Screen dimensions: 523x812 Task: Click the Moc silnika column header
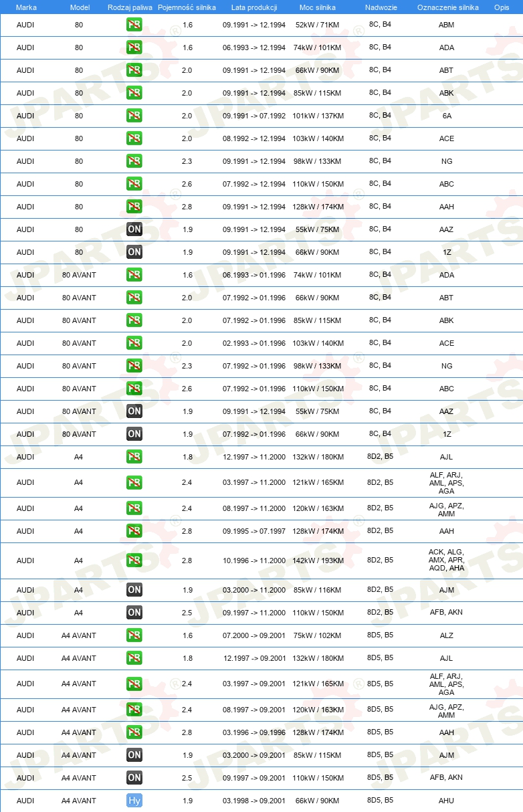318,7
